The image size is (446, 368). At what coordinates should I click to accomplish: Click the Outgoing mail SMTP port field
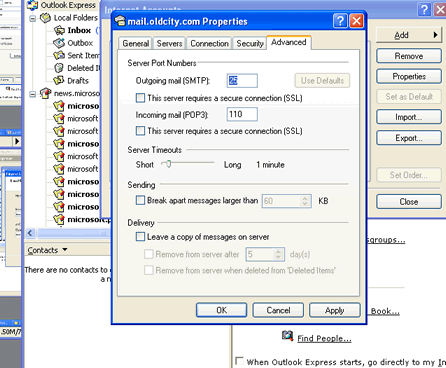242,81
